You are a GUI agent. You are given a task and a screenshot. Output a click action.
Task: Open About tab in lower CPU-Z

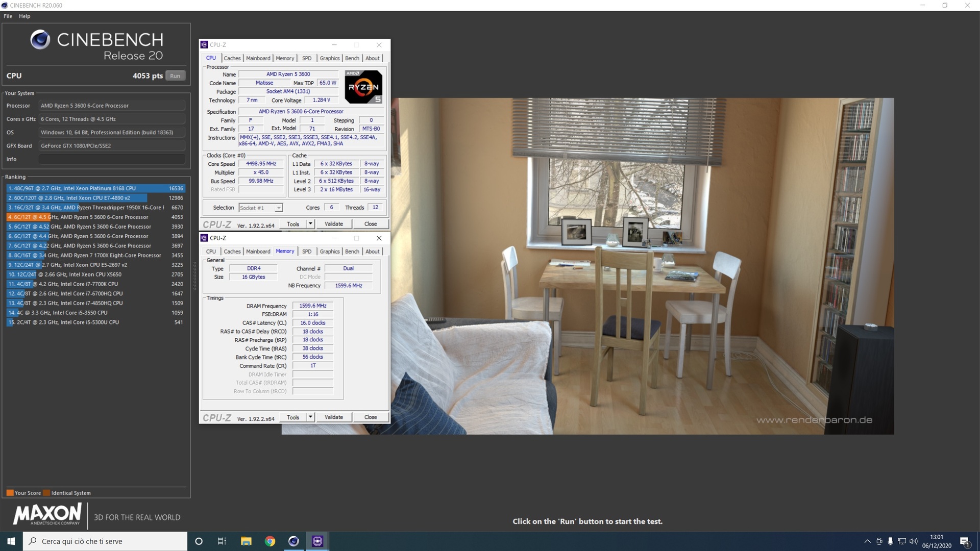pos(373,252)
